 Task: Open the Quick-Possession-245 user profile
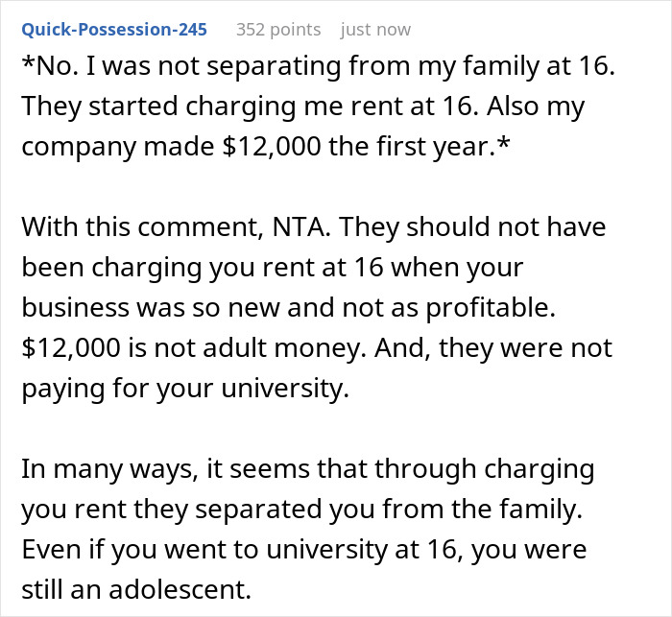[x=113, y=30]
